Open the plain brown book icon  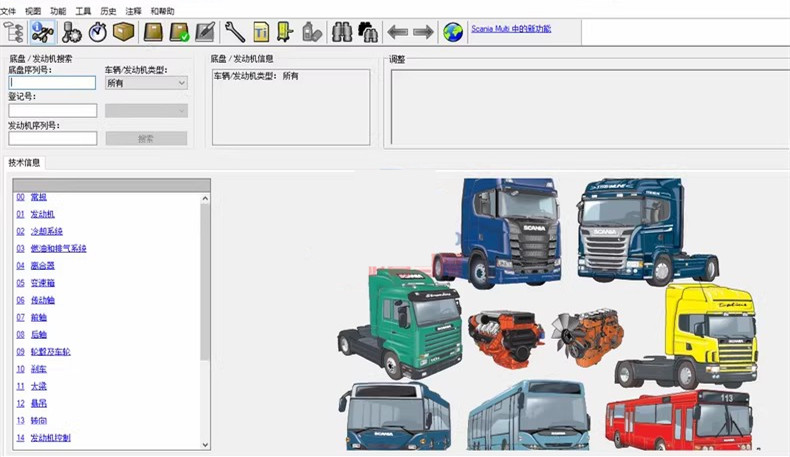pos(153,33)
